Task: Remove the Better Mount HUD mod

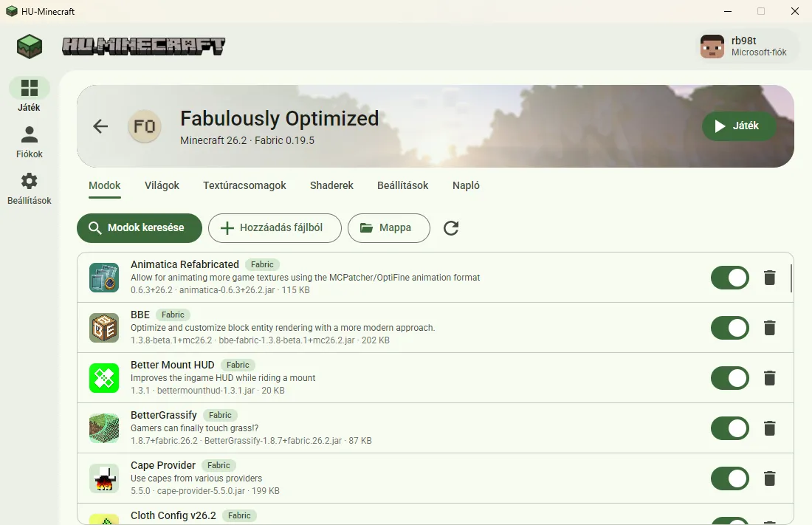Action: (x=769, y=378)
